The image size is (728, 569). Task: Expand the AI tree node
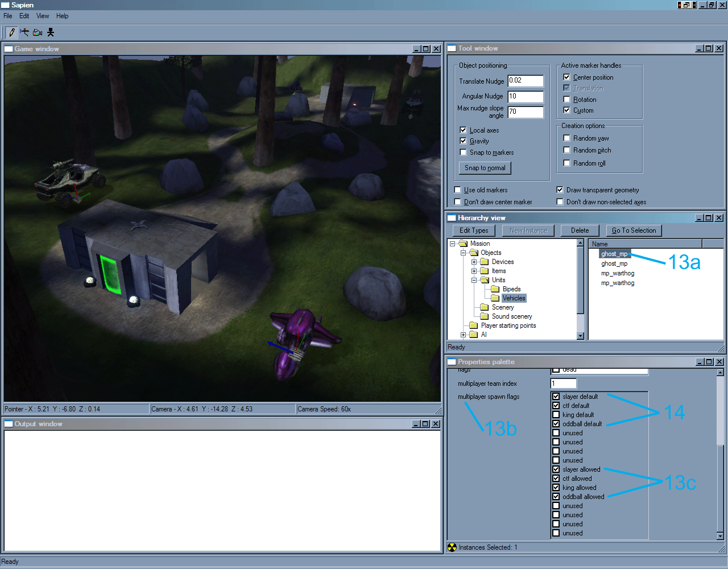pyautogui.click(x=463, y=335)
